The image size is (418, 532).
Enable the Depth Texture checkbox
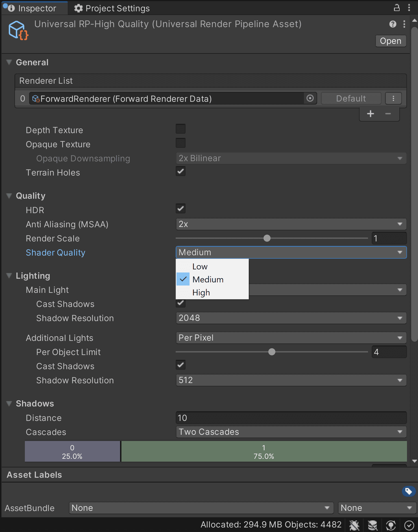click(180, 129)
